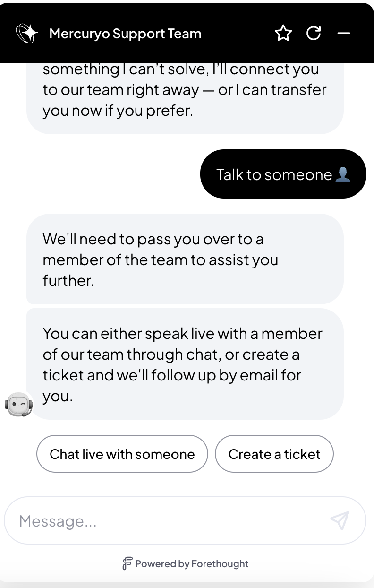The height and width of the screenshot is (588, 374).
Task: Click the paper plane send icon
Action: (340, 520)
